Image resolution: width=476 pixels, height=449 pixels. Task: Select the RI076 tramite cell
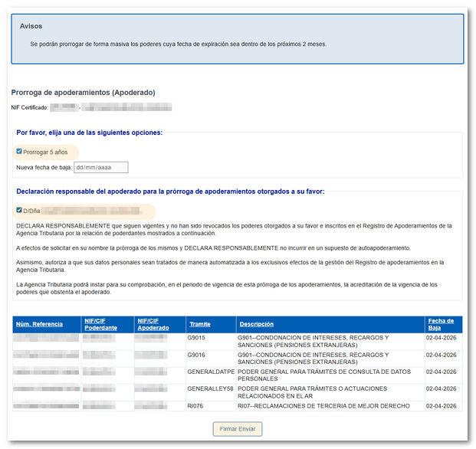[x=196, y=406]
